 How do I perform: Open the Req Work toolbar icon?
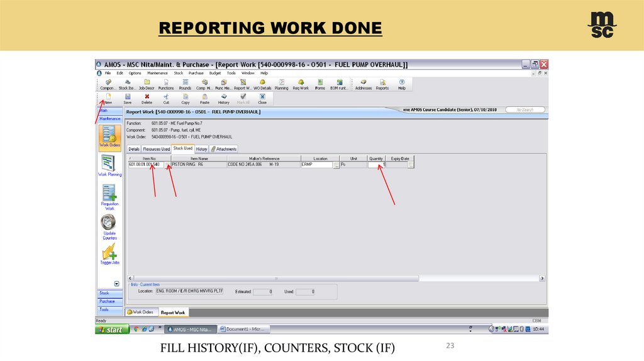pyautogui.click(x=301, y=84)
